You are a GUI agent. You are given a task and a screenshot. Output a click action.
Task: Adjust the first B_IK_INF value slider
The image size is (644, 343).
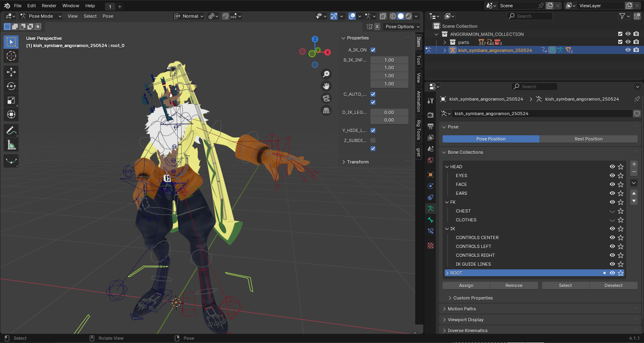(389, 60)
